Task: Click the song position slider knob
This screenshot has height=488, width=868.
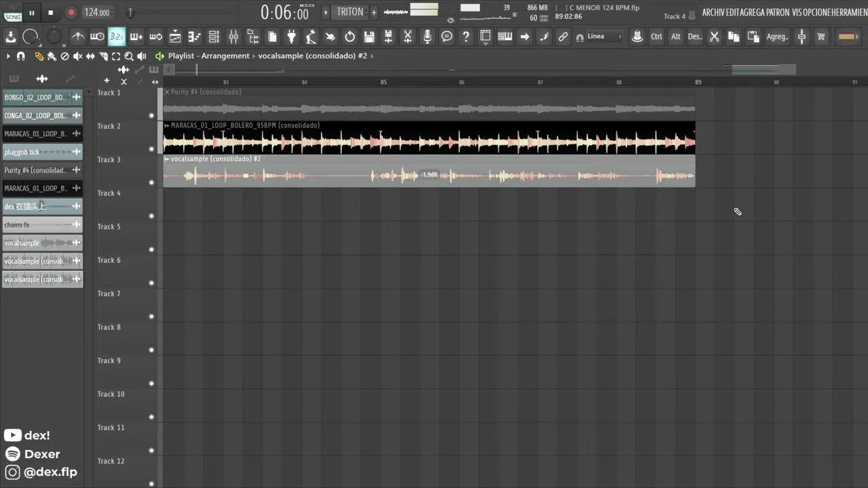Action: tap(130, 13)
